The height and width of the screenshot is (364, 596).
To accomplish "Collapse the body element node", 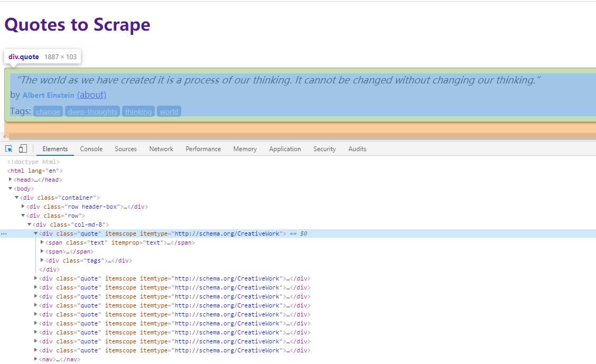I will click(x=10, y=189).
